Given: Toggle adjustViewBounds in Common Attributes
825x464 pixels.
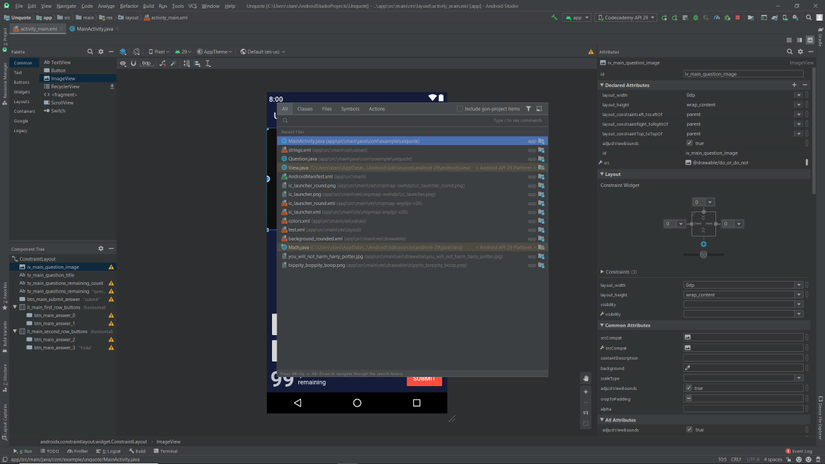Looking at the screenshot, I should pyautogui.click(x=688, y=388).
